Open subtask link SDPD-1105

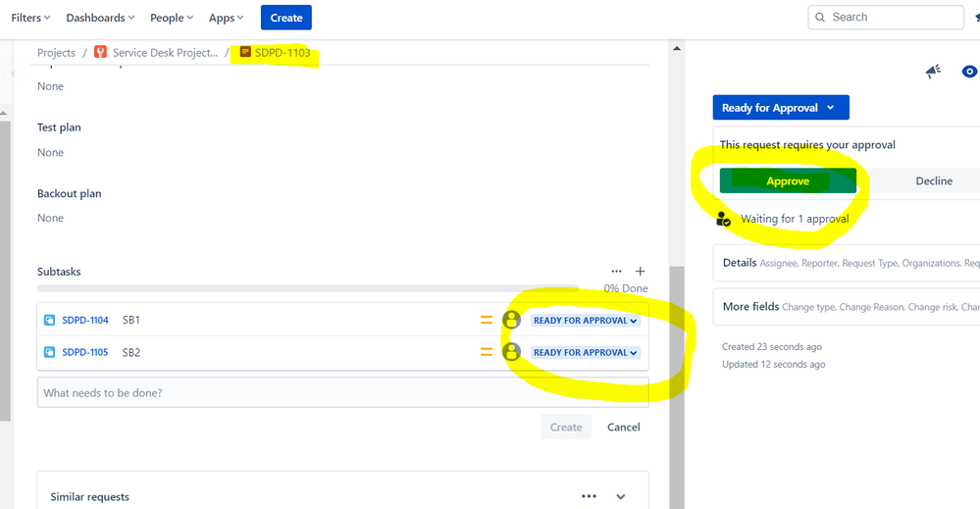pos(85,352)
